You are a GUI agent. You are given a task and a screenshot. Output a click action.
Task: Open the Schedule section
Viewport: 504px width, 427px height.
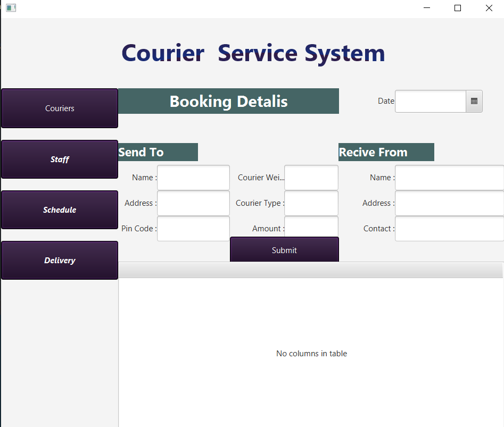click(60, 210)
